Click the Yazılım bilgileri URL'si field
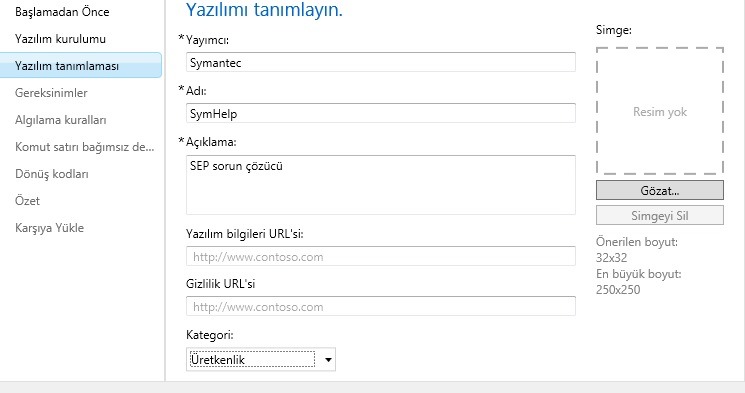The image size is (745, 393). 381,256
